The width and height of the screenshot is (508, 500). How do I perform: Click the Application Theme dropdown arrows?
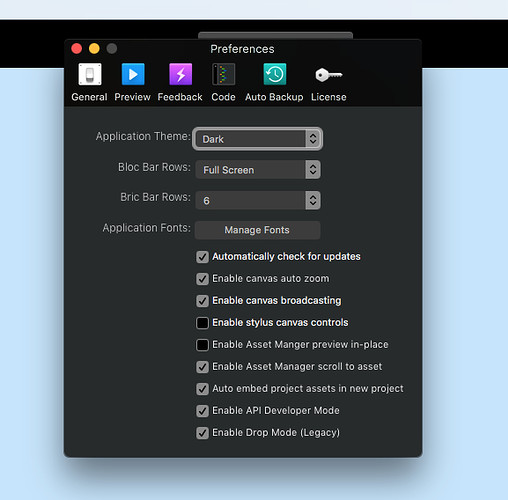313,139
